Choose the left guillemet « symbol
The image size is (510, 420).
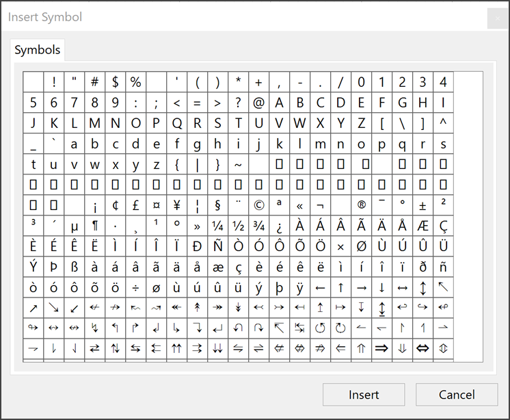pyautogui.click(x=299, y=205)
